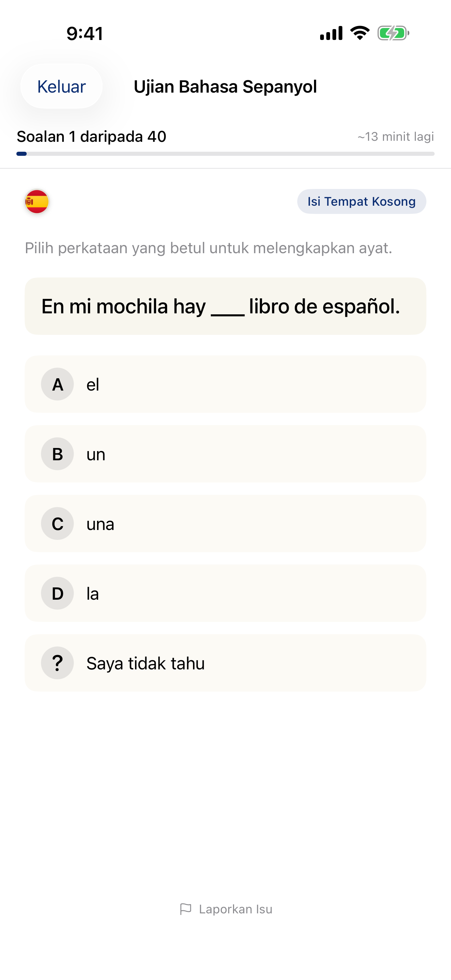
Task: Tap the flag icon beside Laporkan Isu
Action: pyautogui.click(x=186, y=909)
